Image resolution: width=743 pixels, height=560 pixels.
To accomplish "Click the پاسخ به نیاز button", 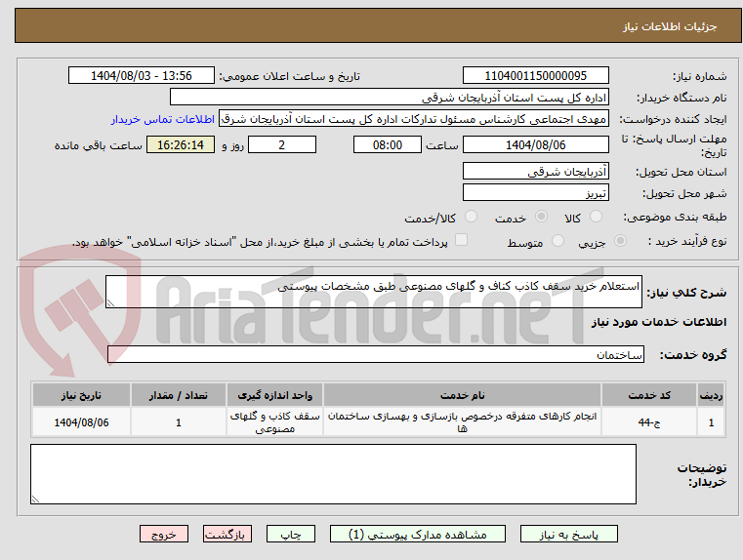I will point(568,534).
